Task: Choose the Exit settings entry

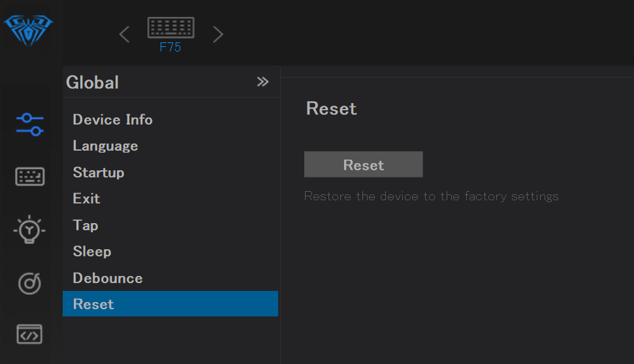Action: point(86,199)
